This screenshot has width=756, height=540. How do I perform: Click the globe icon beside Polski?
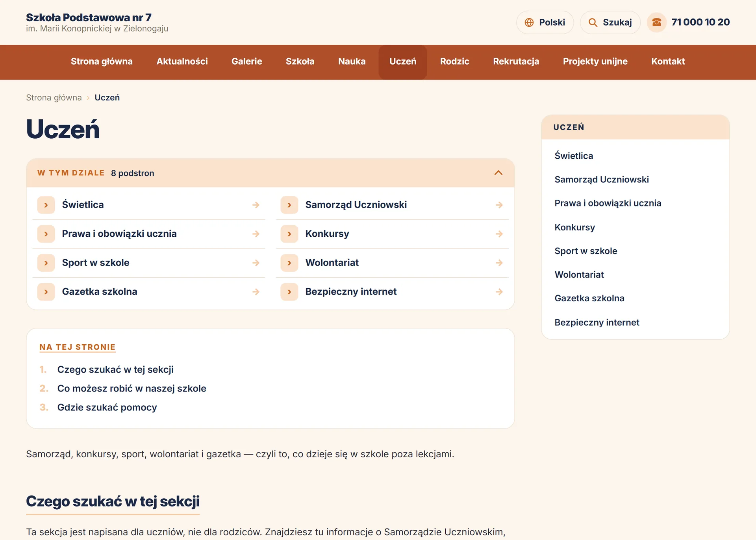click(529, 22)
